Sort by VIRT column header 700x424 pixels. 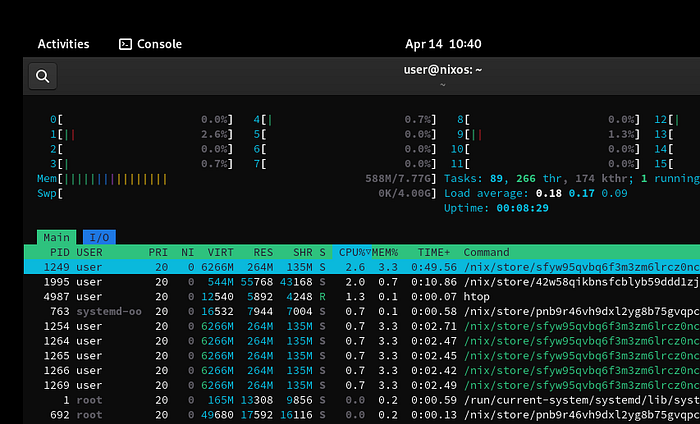(x=221, y=252)
